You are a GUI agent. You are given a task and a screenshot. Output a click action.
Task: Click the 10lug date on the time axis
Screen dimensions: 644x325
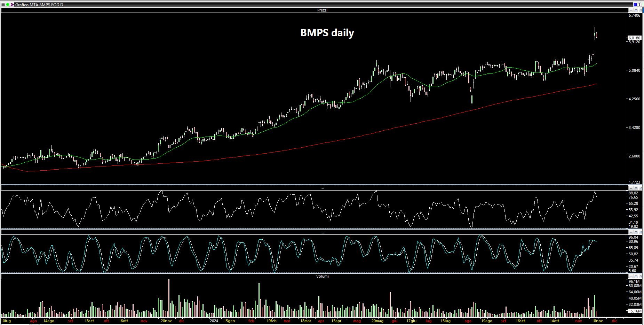tap(6, 321)
